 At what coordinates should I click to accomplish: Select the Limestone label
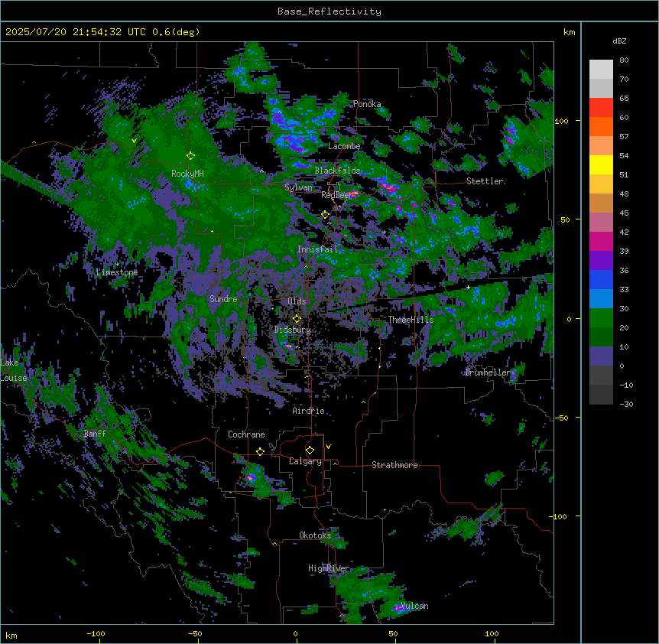[117, 272]
